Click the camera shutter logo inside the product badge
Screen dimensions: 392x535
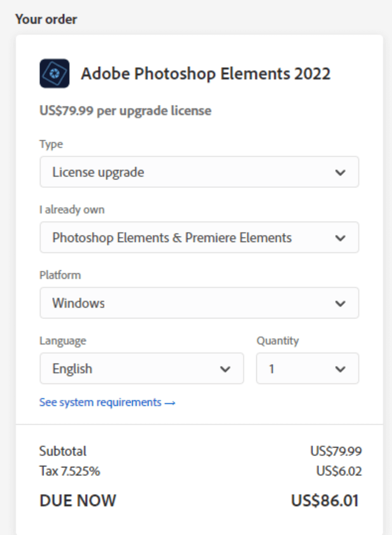tap(55, 74)
